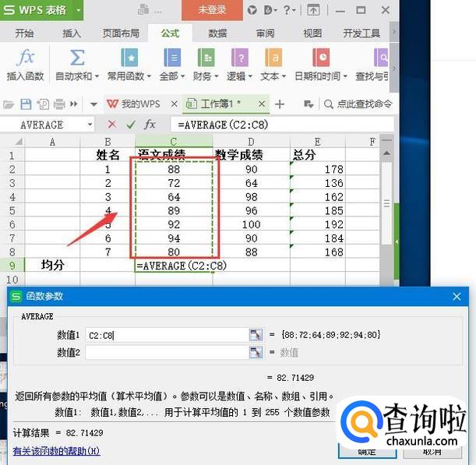Click the save disk icon
The height and width of the screenshot is (465, 476).
point(26,104)
